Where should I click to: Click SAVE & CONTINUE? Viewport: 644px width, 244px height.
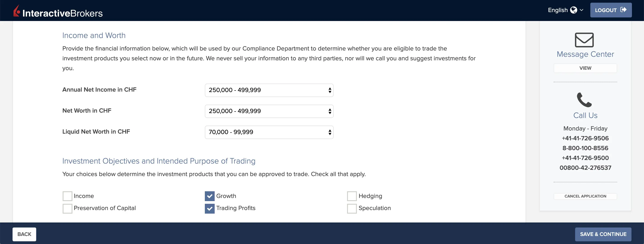click(x=603, y=234)
